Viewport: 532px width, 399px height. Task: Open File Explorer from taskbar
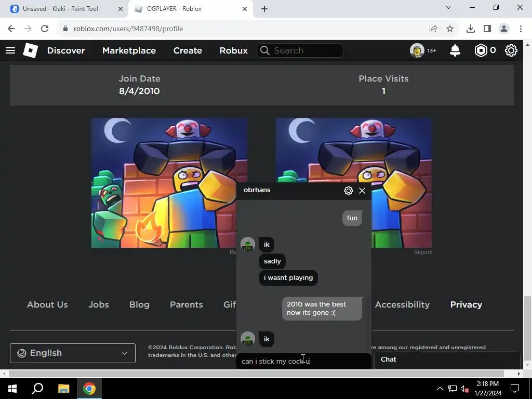(63, 389)
